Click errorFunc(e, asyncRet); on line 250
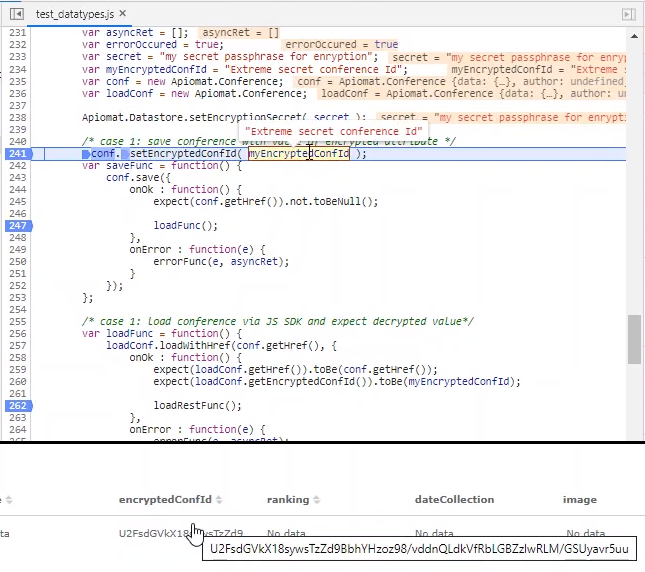The image size is (645, 572). [x=221, y=262]
